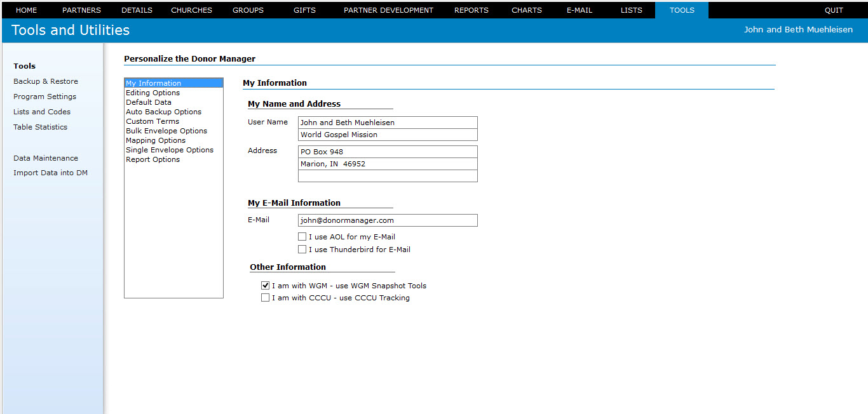The image size is (868, 414).
Task: Click QUIT in the top bar
Action: (x=834, y=10)
